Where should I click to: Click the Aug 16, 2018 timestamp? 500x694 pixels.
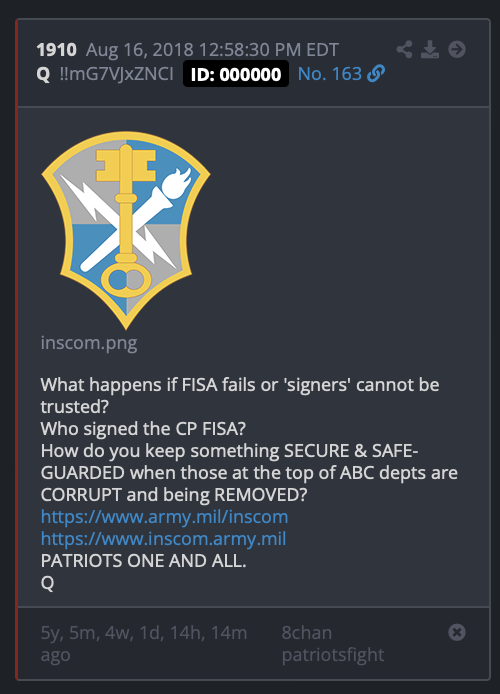(x=212, y=50)
